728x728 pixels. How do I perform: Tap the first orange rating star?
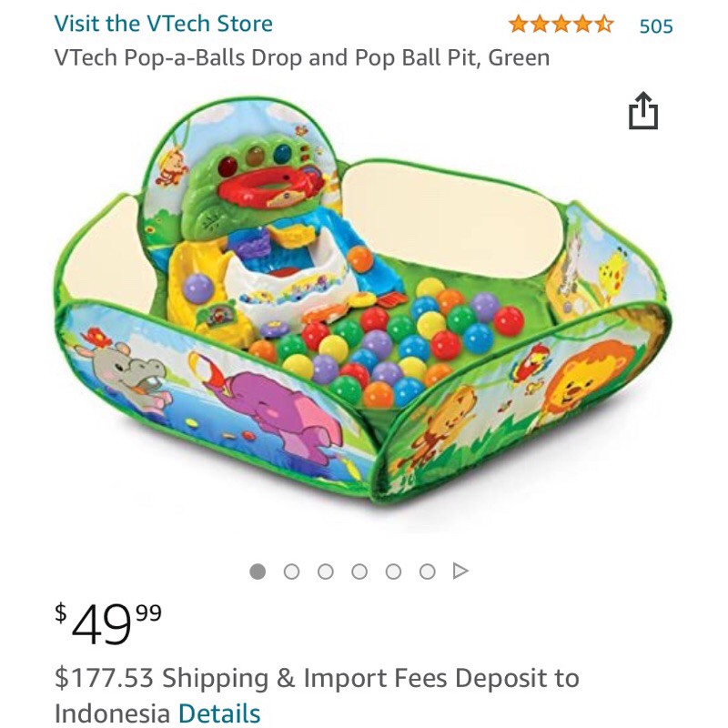[518, 25]
